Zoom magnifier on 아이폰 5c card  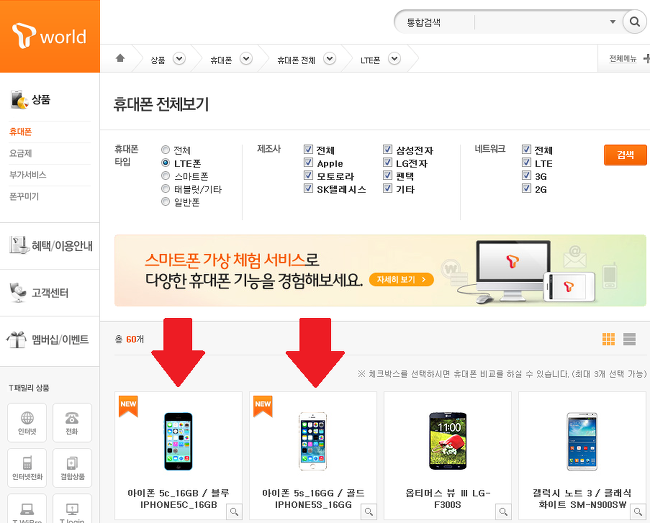234,511
